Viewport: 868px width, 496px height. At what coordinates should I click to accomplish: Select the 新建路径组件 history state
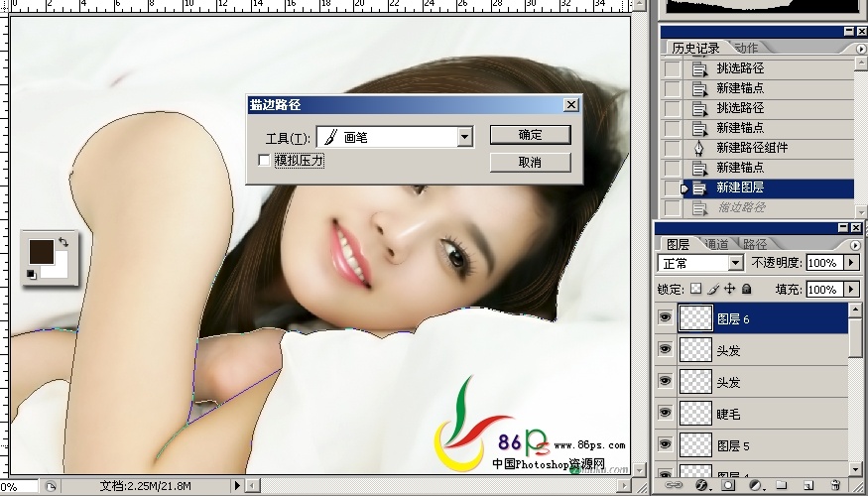pyautogui.click(x=770, y=147)
